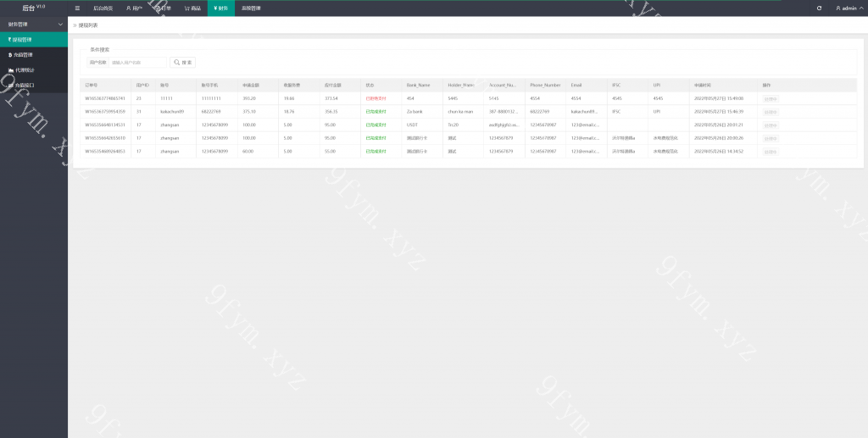
Task: Click order number W165356642655610
Action: pyautogui.click(x=105, y=138)
